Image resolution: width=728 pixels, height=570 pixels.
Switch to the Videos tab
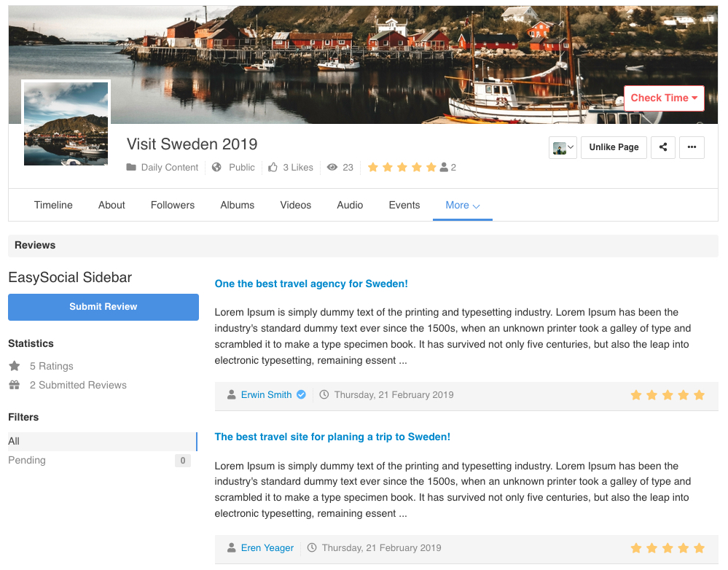coord(296,206)
